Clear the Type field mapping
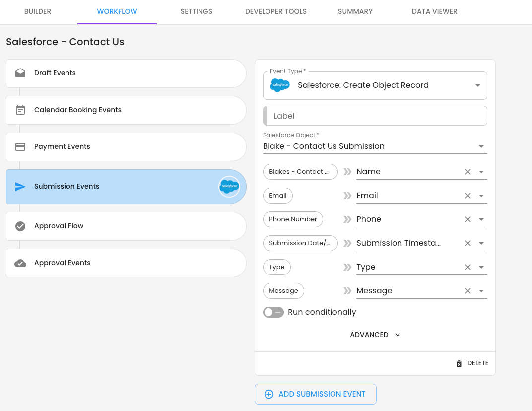Viewport: 532px width, 411px height. tap(468, 267)
